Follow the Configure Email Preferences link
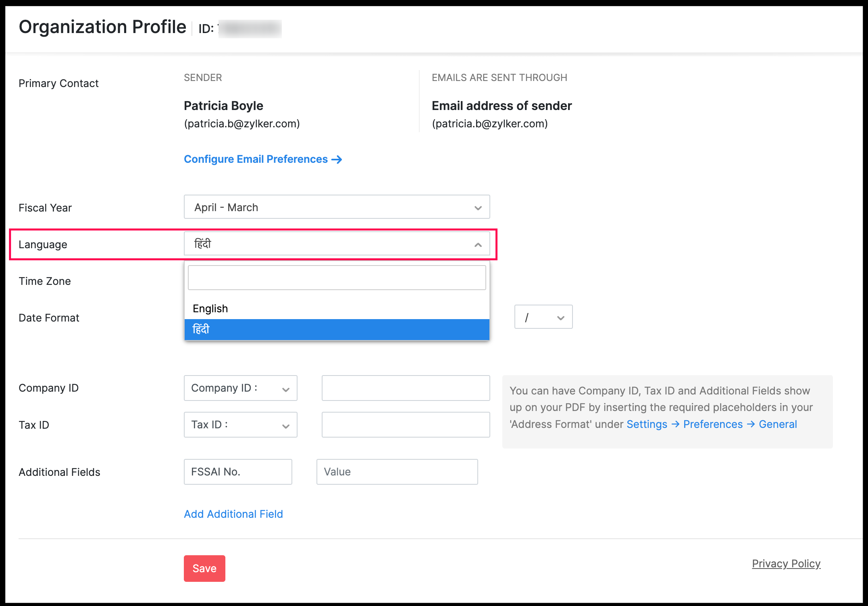868x606 pixels. click(256, 159)
